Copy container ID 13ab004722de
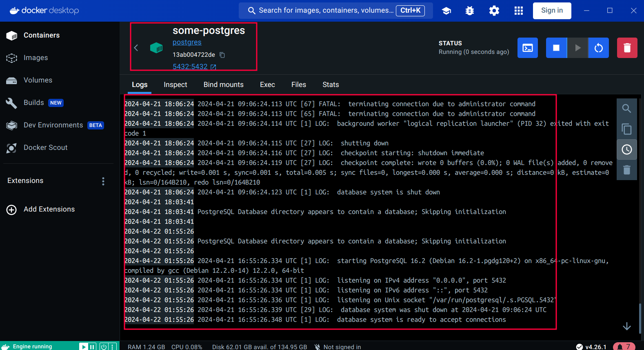The width and height of the screenshot is (644, 350). [222, 55]
